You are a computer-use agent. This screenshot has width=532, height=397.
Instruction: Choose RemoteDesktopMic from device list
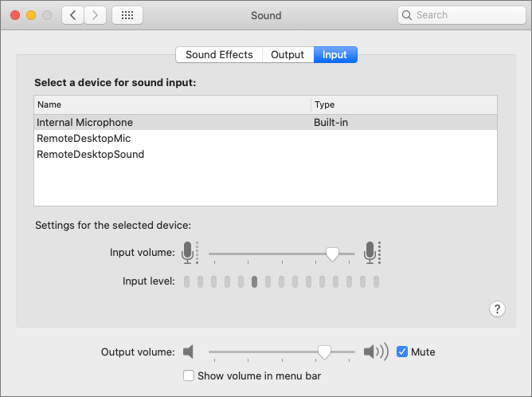click(x=84, y=139)
